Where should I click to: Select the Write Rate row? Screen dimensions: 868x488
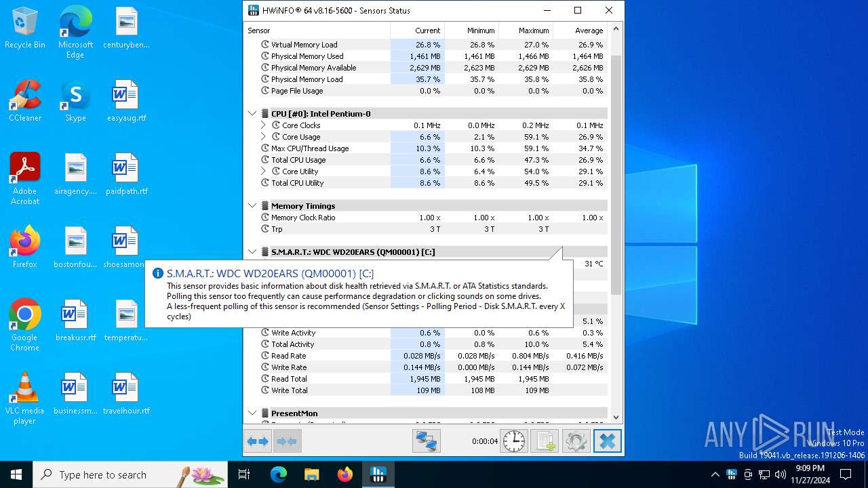(x=426, y=367)
